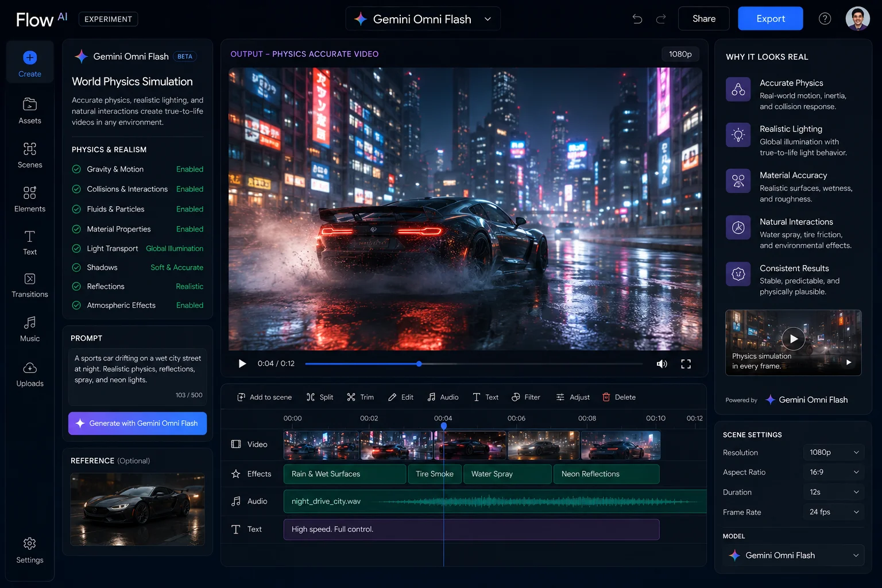Open the Duration dropdown
The height and width of the screenshot is (588, 882).
click(834, 492)
